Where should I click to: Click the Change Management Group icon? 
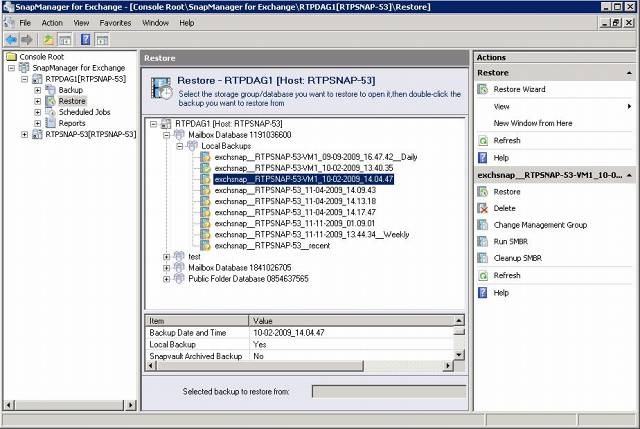(x=483, y=225)
